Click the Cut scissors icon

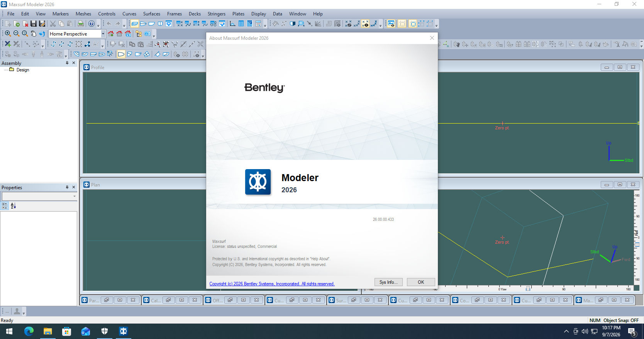click(53, 24)
